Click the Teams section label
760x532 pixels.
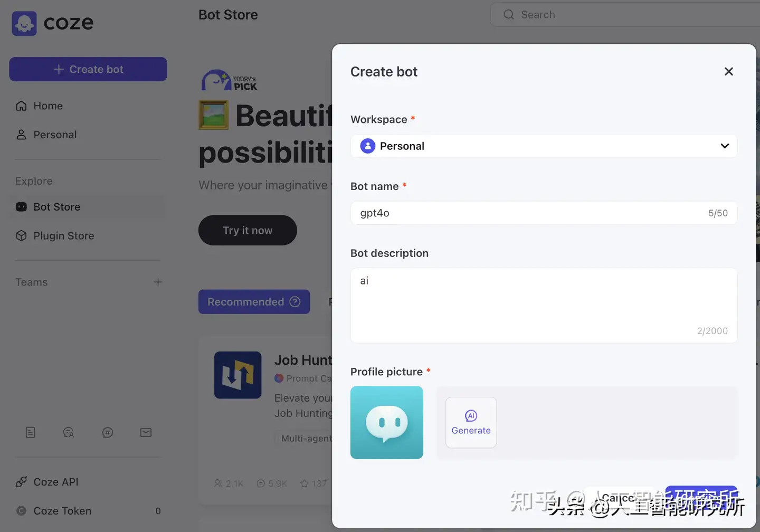(x=32, y=282)
